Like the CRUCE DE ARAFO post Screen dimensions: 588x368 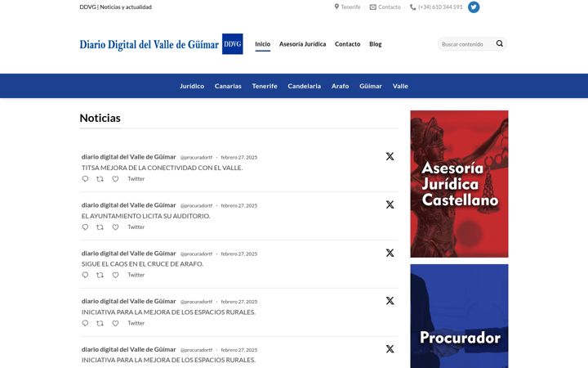coord(115,275)
